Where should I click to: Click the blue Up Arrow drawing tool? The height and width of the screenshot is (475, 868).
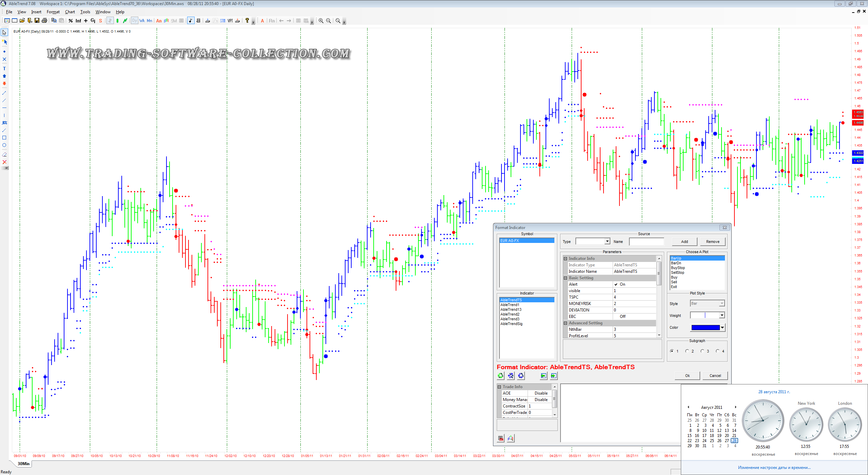(4, 76)
